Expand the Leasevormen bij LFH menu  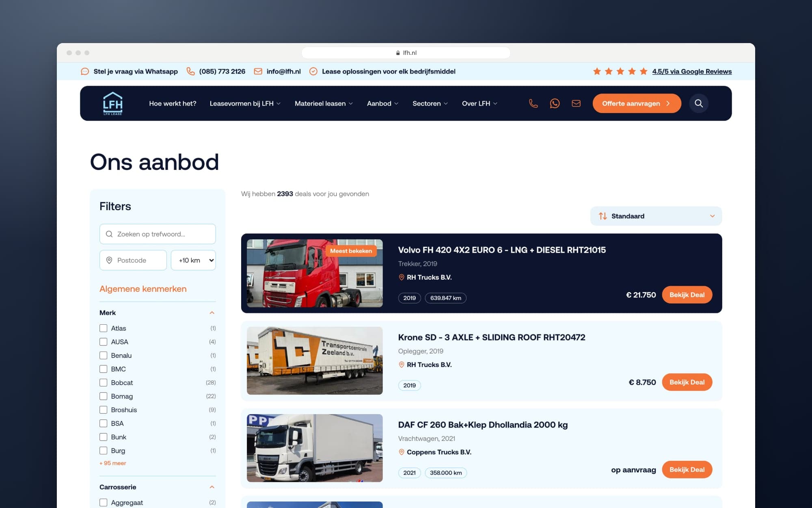(x=245, y=104)
